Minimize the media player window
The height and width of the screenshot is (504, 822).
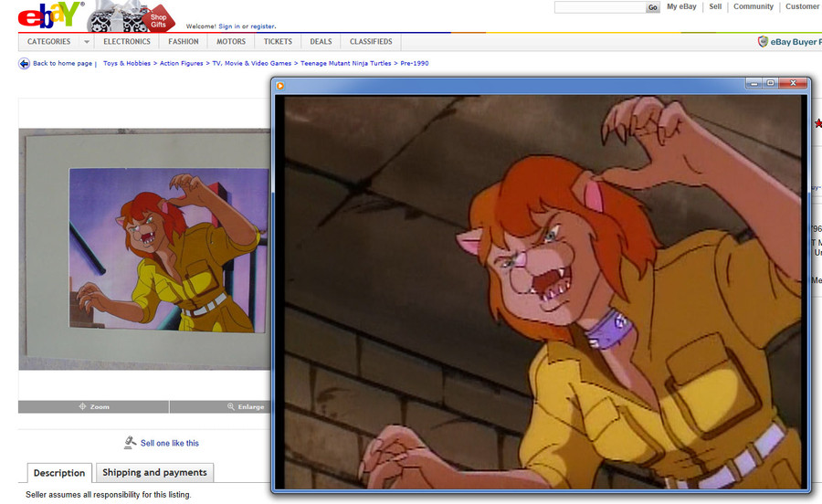753,83
